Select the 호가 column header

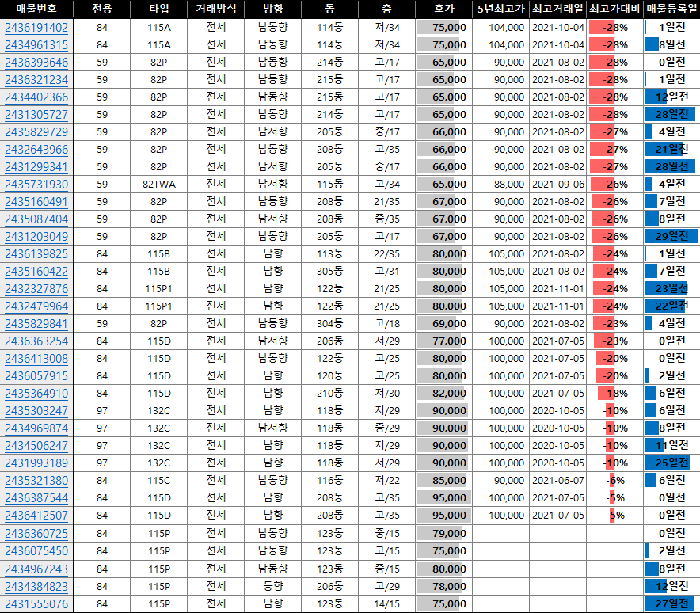point(443,9)
